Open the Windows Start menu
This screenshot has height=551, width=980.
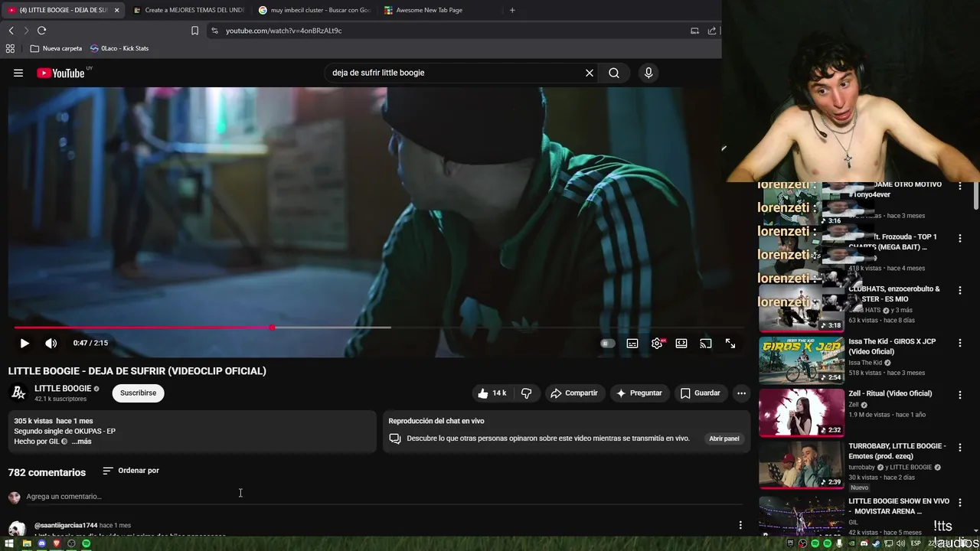coord(8,543)
